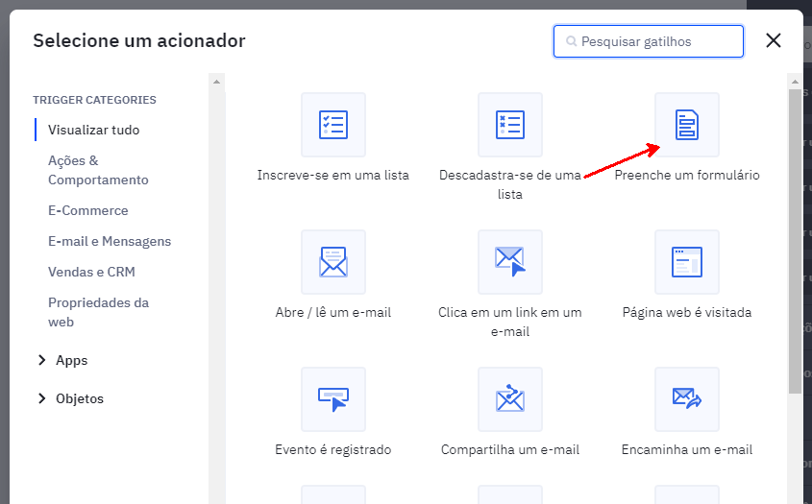
Task: Close the 'Selecione um acionador' dialog
Action: click(774, 40)
